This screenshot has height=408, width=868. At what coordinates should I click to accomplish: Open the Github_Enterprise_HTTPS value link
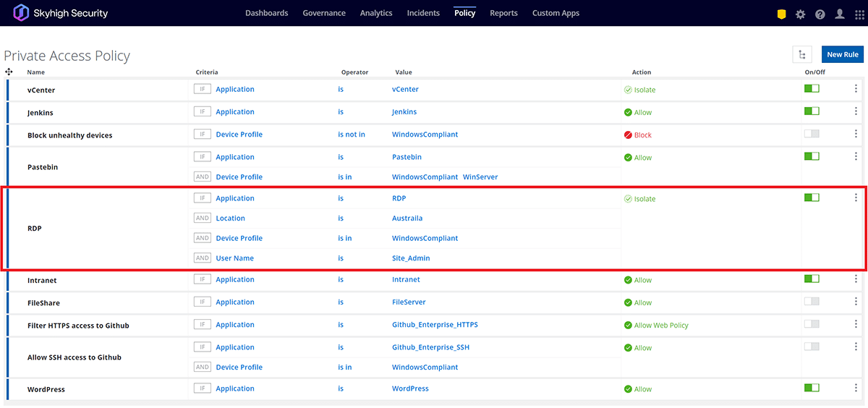tap(435, 325)
